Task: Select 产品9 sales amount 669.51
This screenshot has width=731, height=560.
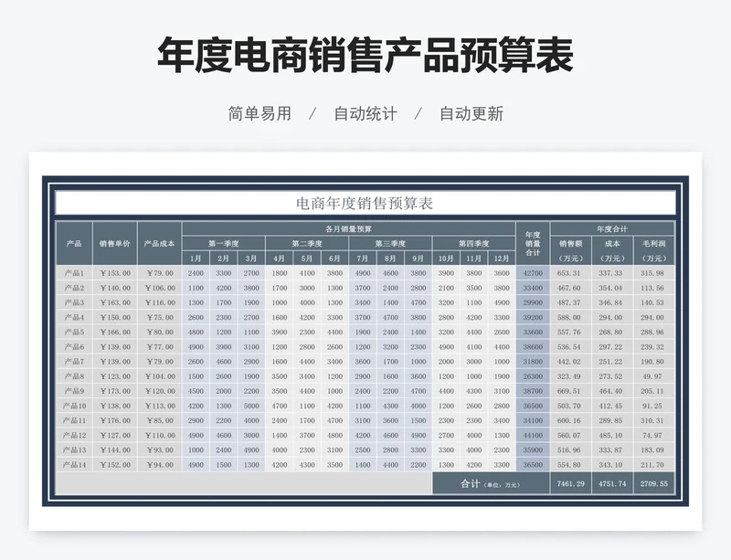Action: tap(570, 391)
